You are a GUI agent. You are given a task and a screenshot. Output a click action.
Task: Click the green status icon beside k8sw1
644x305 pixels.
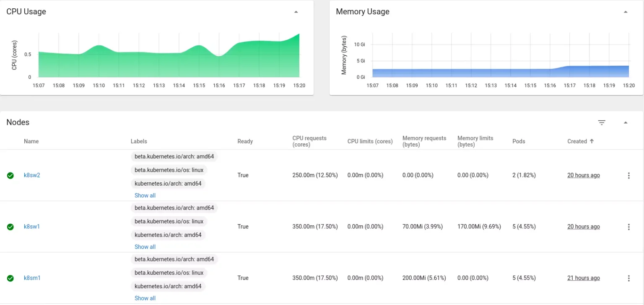[10, 227]
